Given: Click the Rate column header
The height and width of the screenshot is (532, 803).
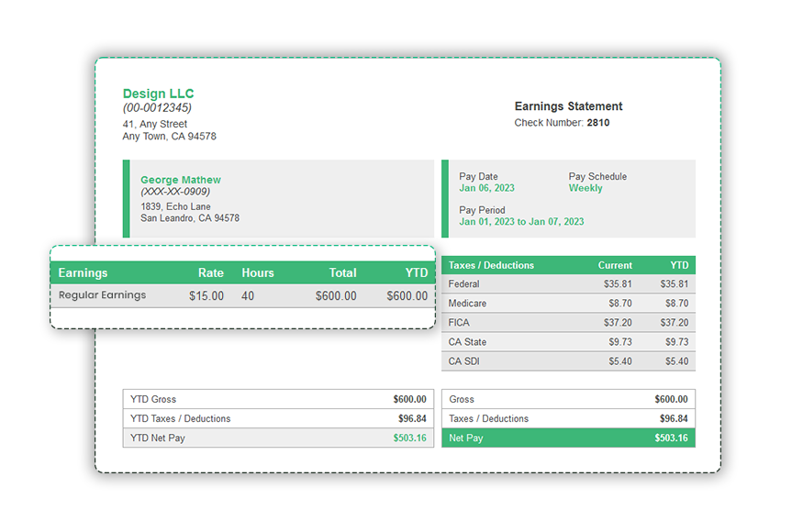Looking at the screenshot, I should 210,272.
